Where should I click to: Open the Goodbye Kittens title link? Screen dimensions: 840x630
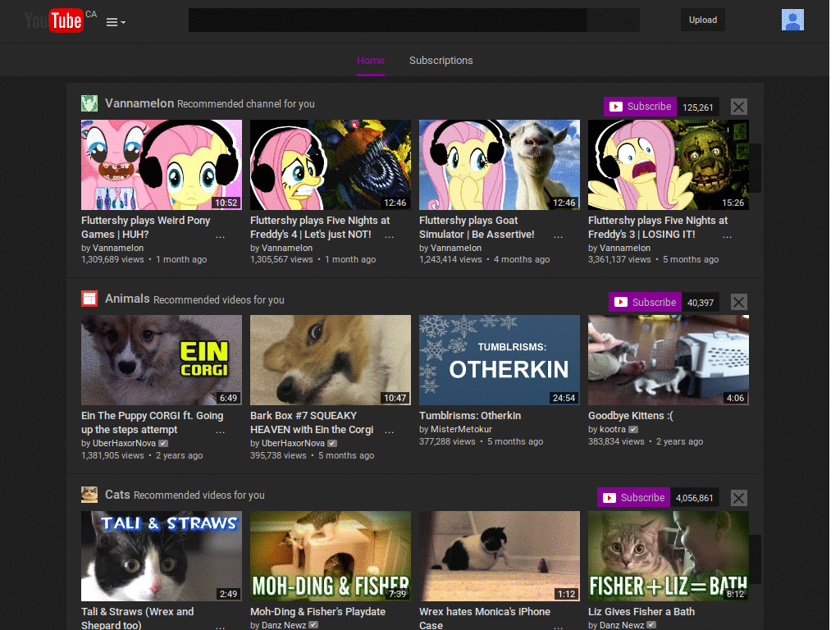pos(631,416)
